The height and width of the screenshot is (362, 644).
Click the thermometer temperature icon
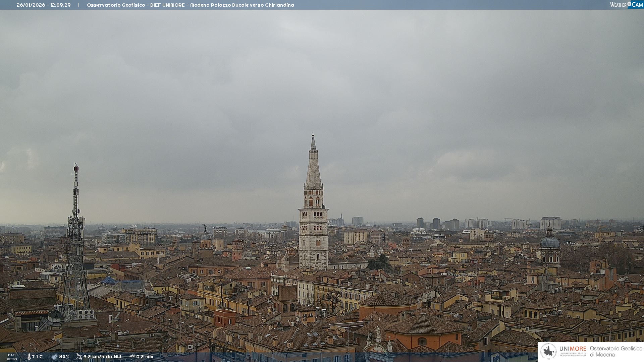point(29,357)
